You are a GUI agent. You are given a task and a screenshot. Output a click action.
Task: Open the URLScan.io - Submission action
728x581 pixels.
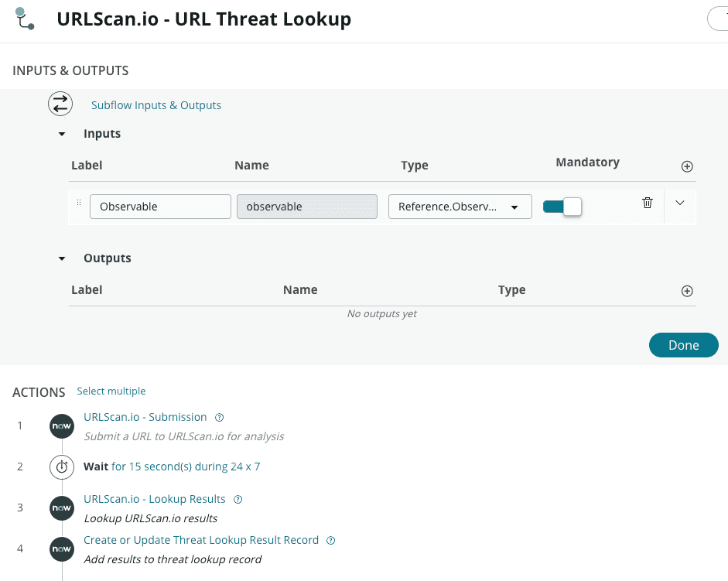click(x=145, y=417)
